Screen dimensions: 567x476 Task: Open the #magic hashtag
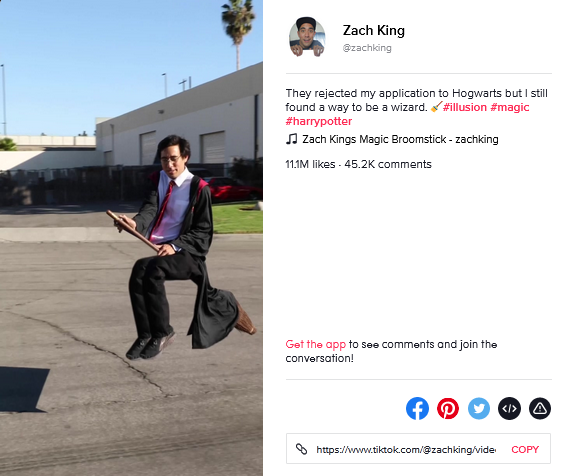click(510, 107)
